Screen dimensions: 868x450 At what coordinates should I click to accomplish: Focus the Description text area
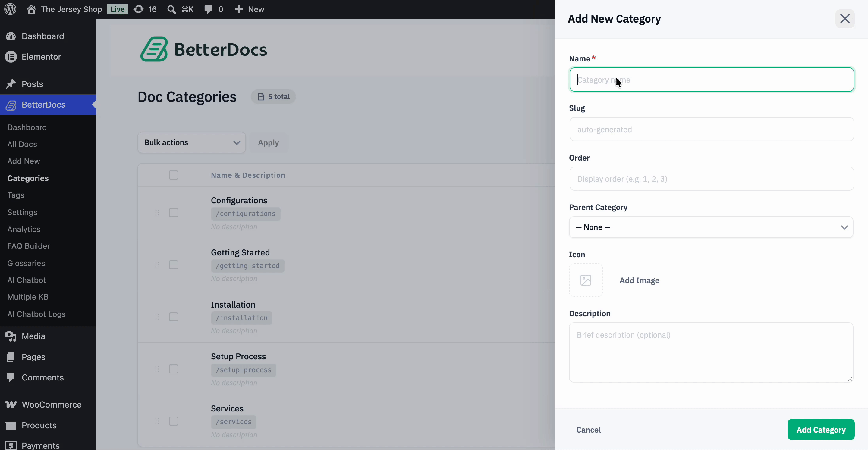tap(711, 352)
